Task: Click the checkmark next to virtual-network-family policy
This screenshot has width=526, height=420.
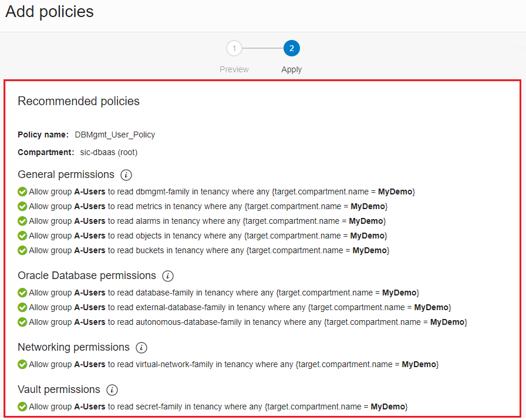Action: [x=22, y=364]
